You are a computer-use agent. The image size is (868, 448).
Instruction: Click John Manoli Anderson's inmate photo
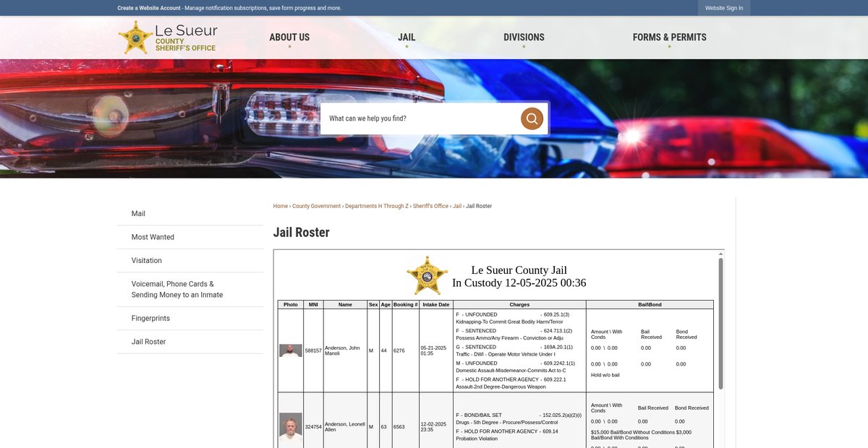[291, 350]
